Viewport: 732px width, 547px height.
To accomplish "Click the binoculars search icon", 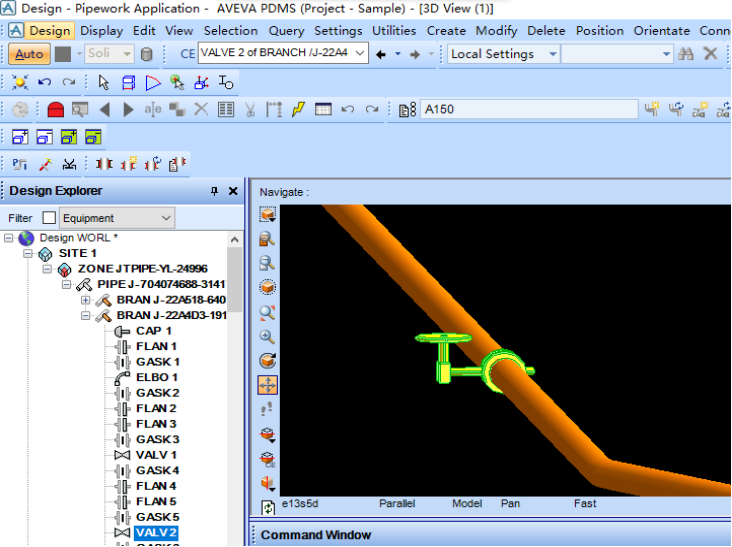I will [x=686, y=54].
